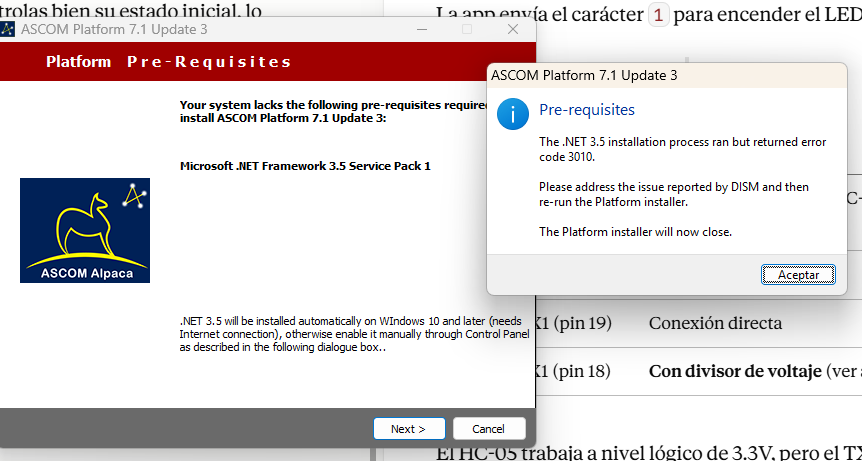Click the blue information icon in dialog
This screenshot has width=862, height=461.
513,114
